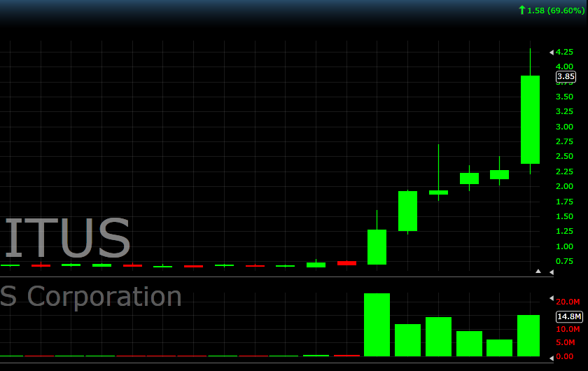Click the 2.50 price axis label
The image size is (588, 371).
(x=564, y=156)
